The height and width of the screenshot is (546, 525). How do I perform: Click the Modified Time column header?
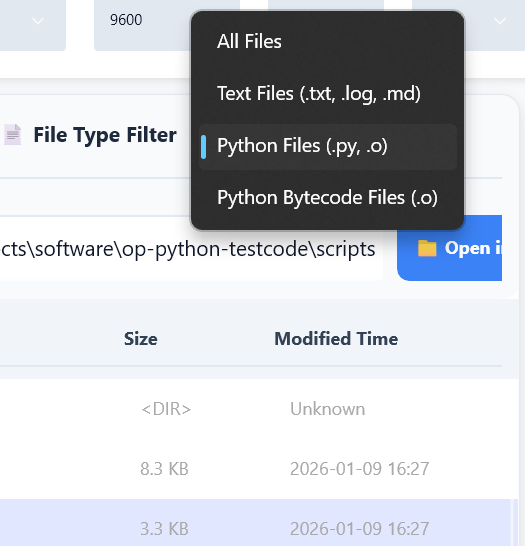(336, 339)
